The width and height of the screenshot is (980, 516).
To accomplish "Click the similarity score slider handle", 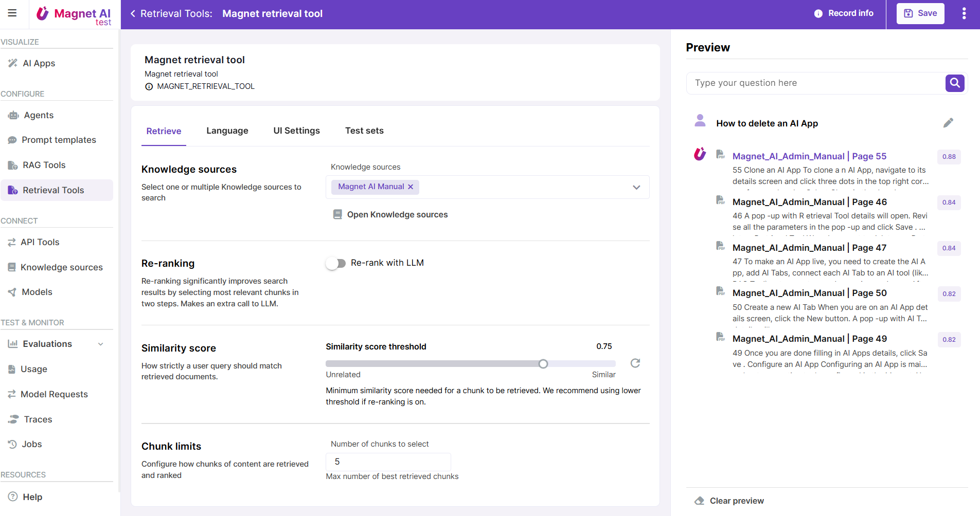I will pyautogui.click(x=543, y=364).
